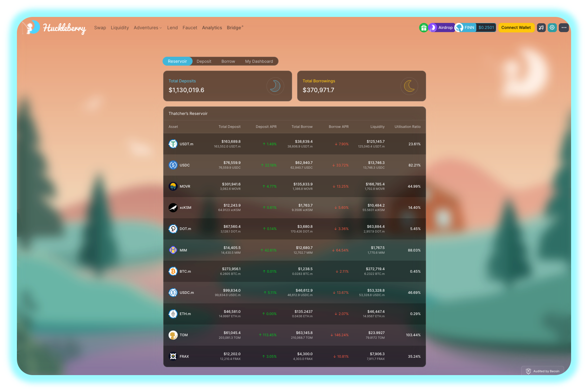Expand the Adventures dropdown menu
This screenshot has height=392, width=588.
(148, 28)
